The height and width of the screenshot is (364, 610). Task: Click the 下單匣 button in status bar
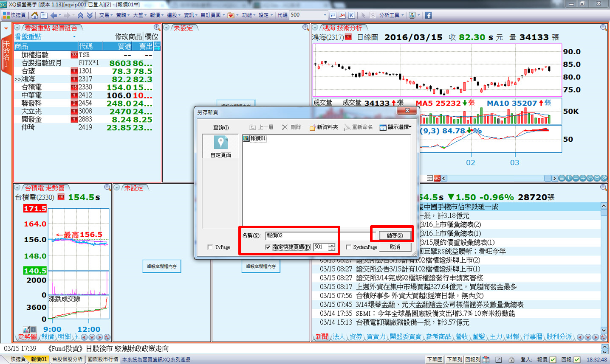coord(435,360)
